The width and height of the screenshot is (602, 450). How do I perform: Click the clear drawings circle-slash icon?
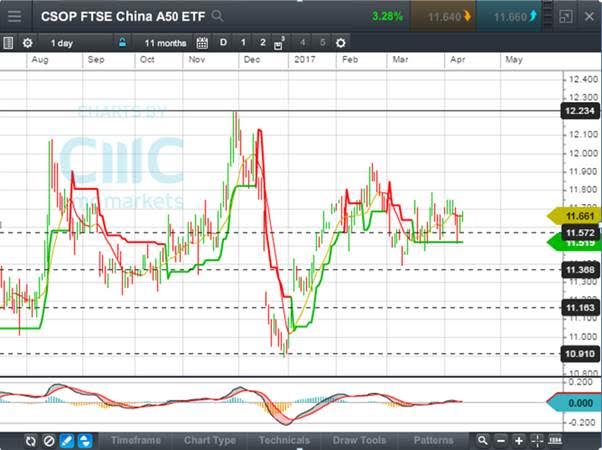point(49,441)
